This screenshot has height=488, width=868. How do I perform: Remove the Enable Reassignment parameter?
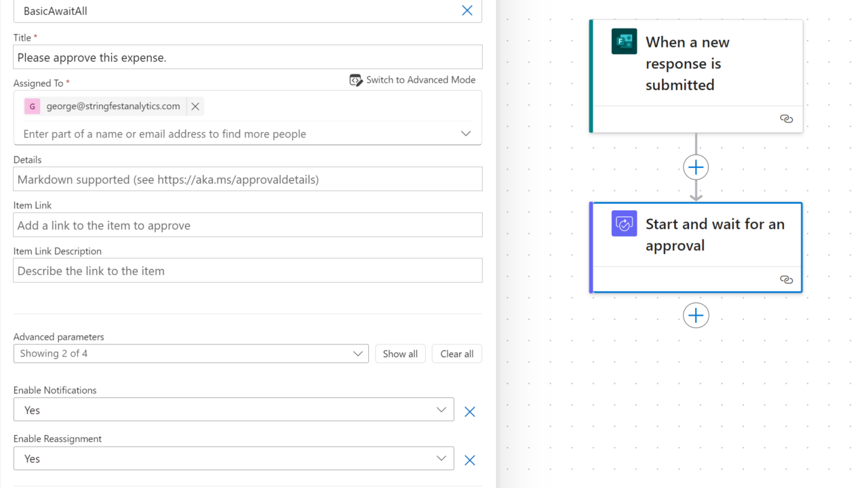(469, 460)
